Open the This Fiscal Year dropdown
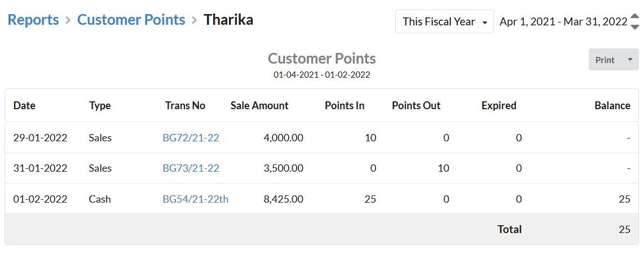The image size is (644, 255). (444, 22)
